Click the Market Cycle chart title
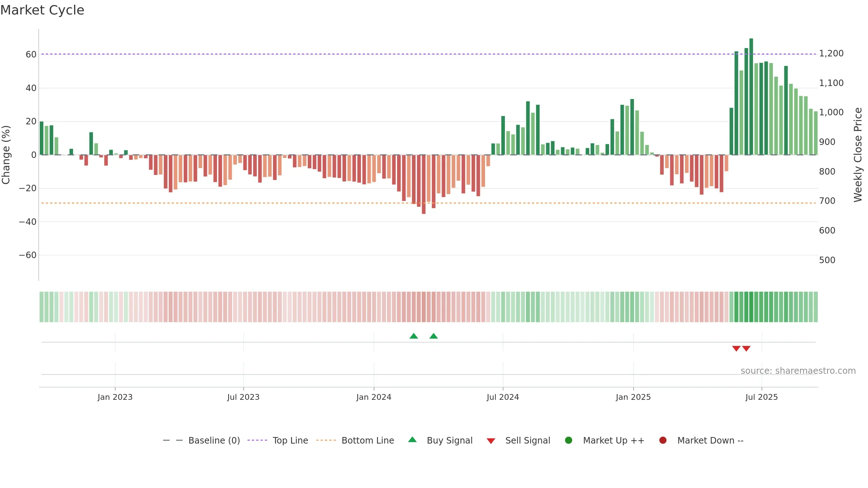 (x=42, y=10)
